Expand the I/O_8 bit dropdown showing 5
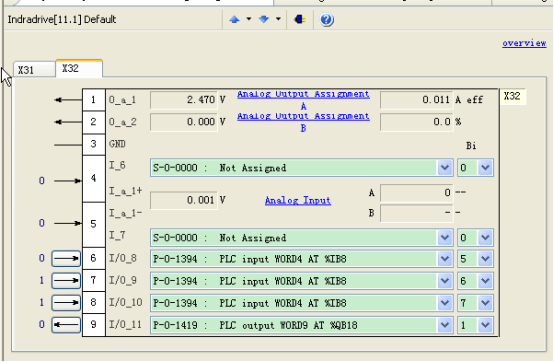 point(485,259)
